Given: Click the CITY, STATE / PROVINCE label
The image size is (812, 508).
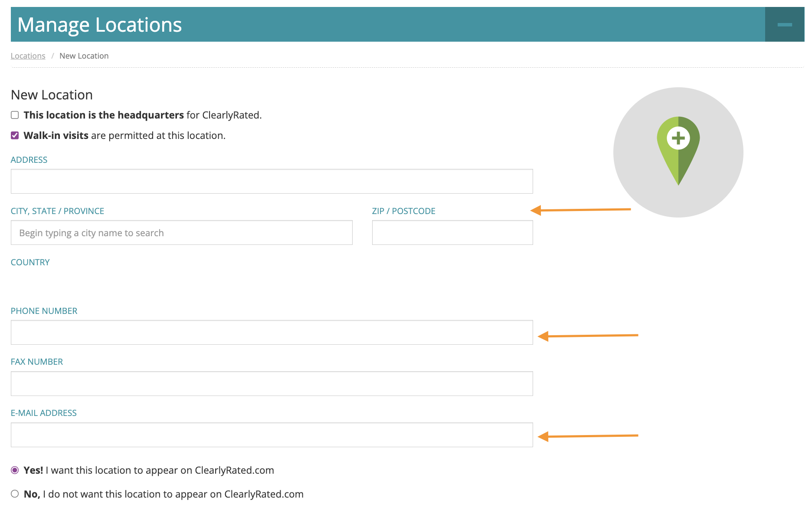Looking at the screenshot, I should [x=57, y=211].
